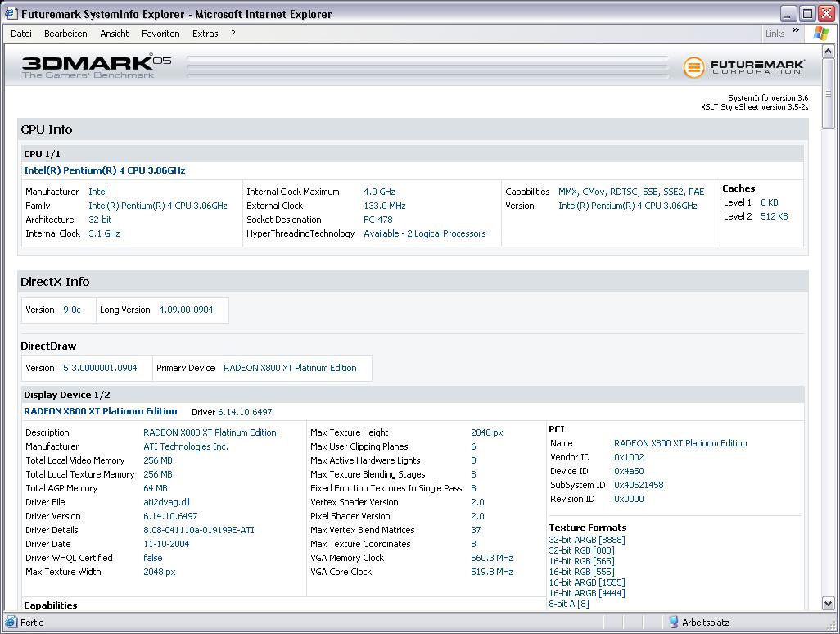Click the Display Device 1/2 header
The image size is (840, 634).
click(x=67, y=395)
